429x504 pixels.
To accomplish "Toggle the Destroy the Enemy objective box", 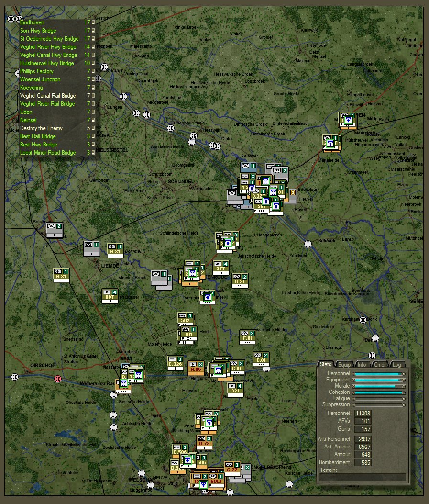I will pos(93,128).
